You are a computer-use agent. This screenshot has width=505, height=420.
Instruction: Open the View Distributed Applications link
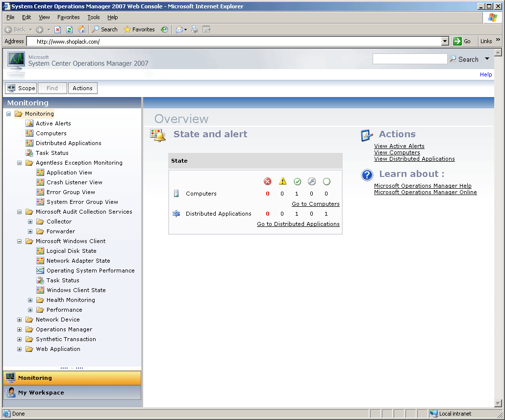414,159
